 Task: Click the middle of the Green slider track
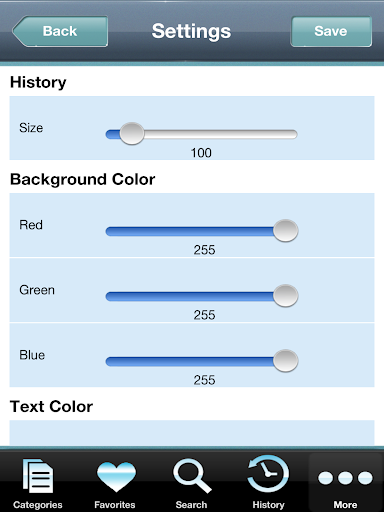point(201,296)
